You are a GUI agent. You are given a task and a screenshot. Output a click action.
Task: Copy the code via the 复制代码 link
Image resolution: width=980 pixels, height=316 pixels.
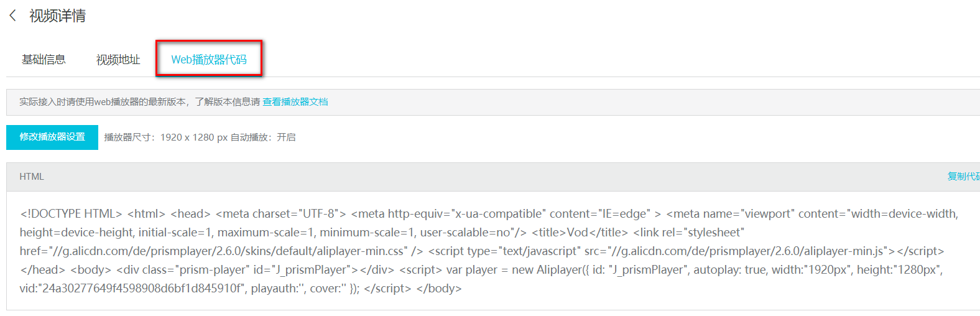click(964, 177)
